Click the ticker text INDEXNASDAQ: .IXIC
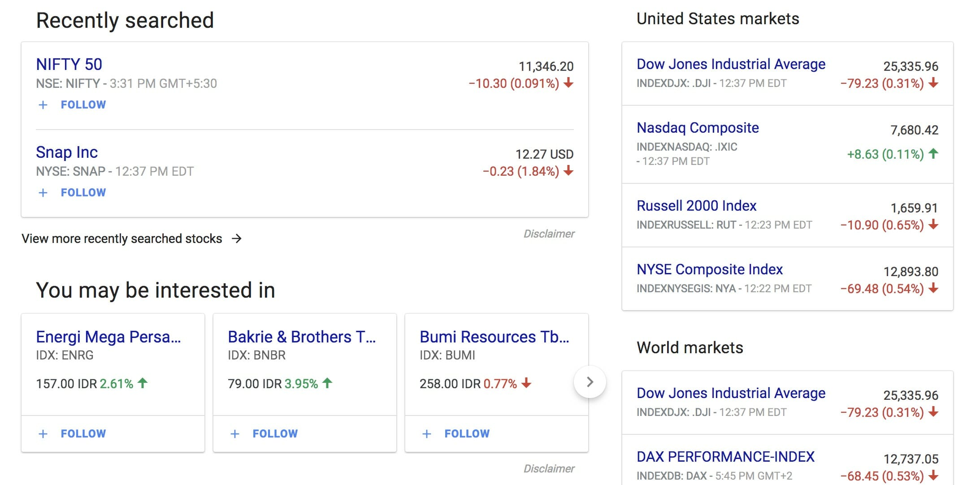The image size is (980, 485). point(687,147)
